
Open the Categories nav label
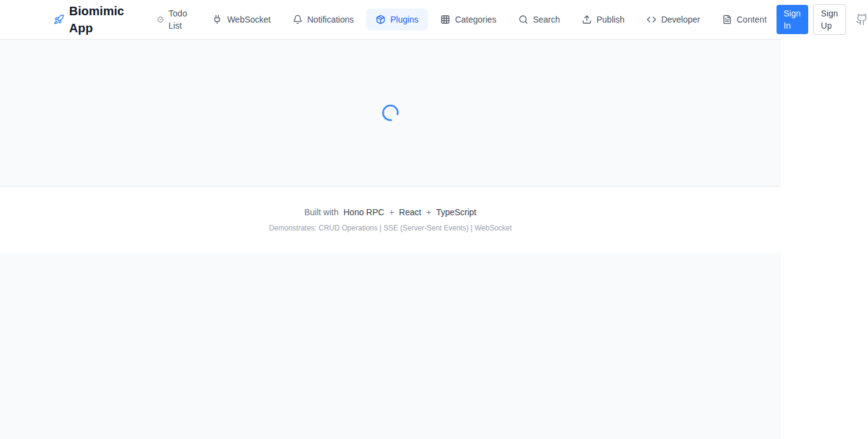pyautogui.click(x=476, y=20)
